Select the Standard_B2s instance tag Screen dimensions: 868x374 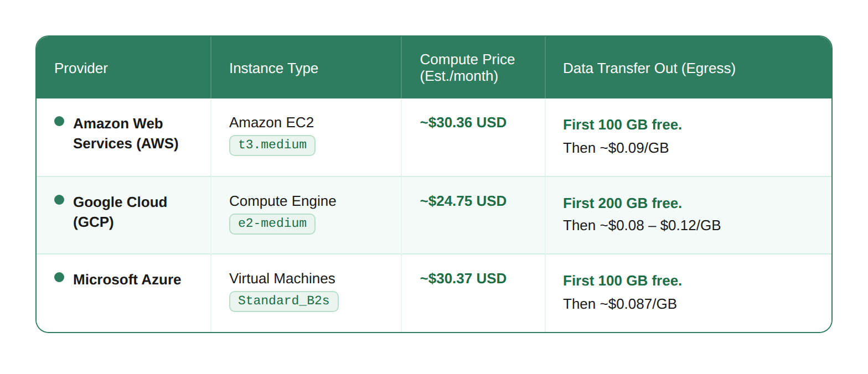(284, 301)
